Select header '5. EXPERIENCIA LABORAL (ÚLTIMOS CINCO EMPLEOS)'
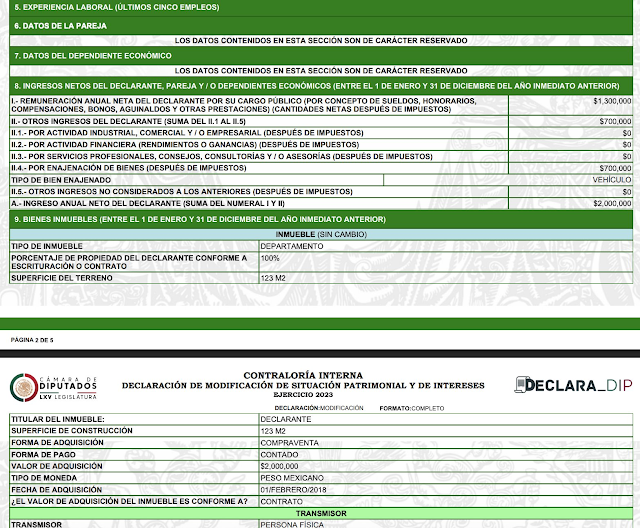 [117, 7]
